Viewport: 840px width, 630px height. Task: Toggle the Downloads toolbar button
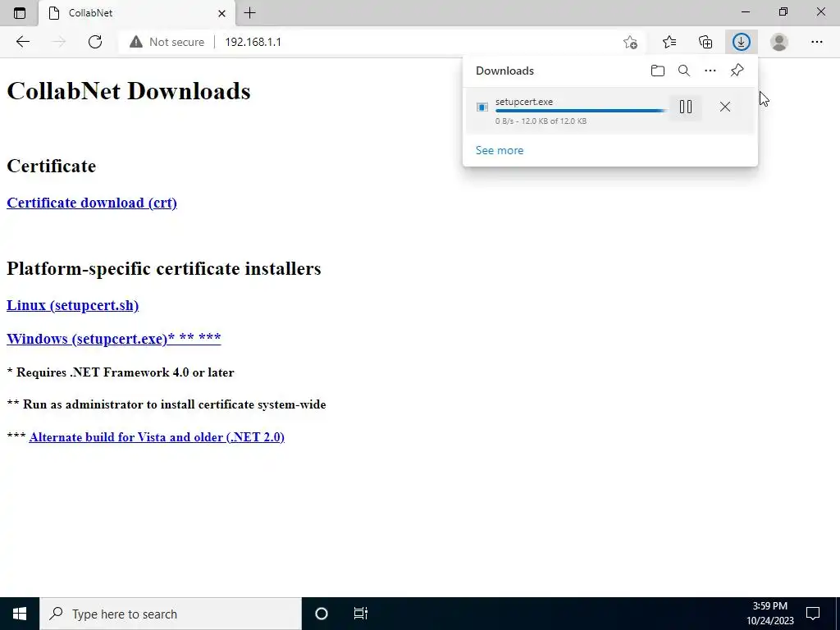pyautogui.click(x=742, y=42)
